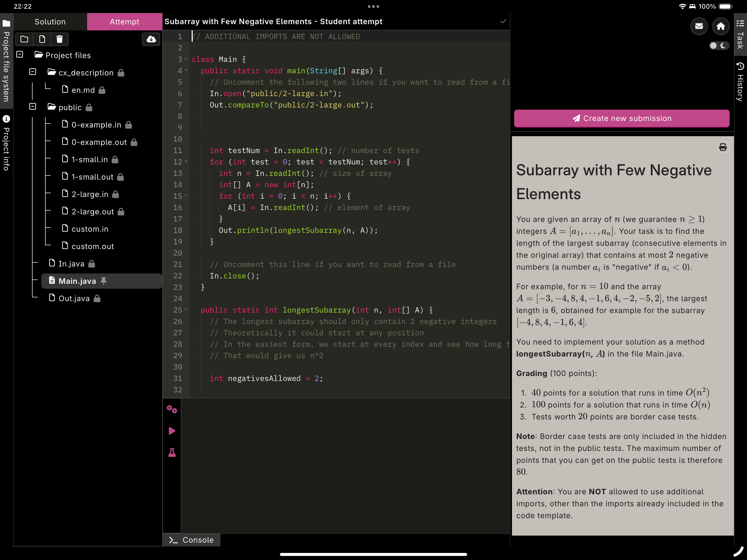Image resolution: width=747 pixels, height=560 pixels.
Task: Run the code with the play icon
Action: (172, 431)
